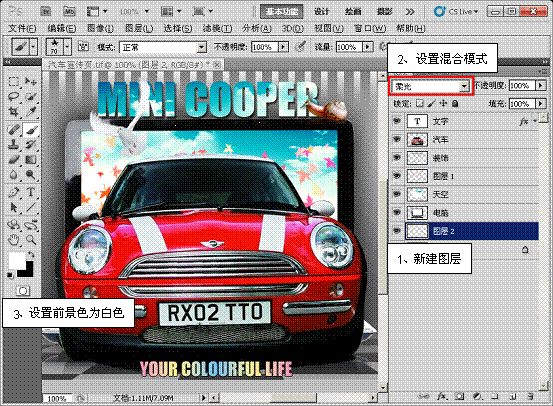The height and width of the screenshot is (406, 553).
Task: Open layer blend mode dropdown 柔光
Action: pos(431,86)
